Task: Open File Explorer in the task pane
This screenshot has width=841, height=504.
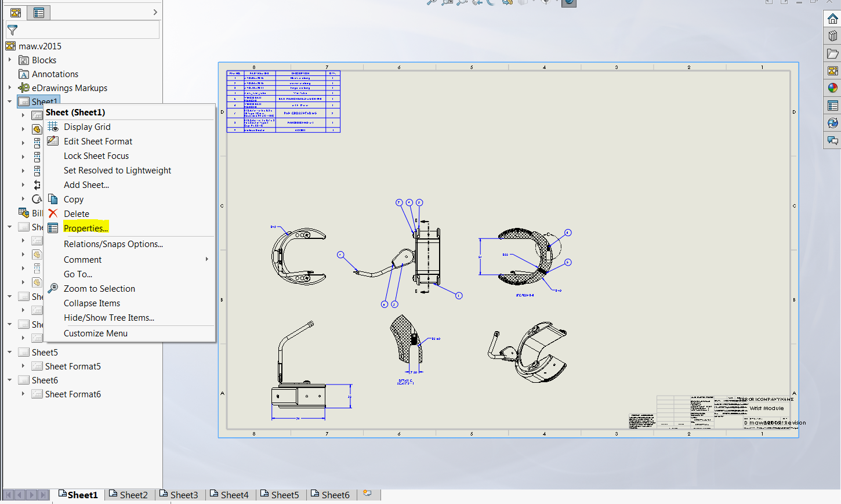Action: (x=833, y=53)
